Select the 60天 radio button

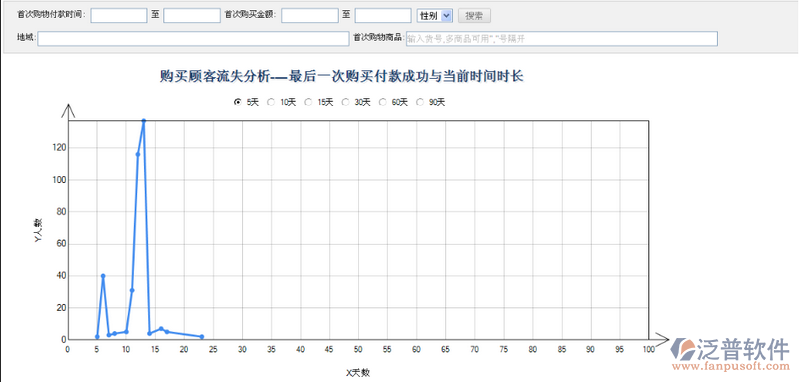pos(383,102)
